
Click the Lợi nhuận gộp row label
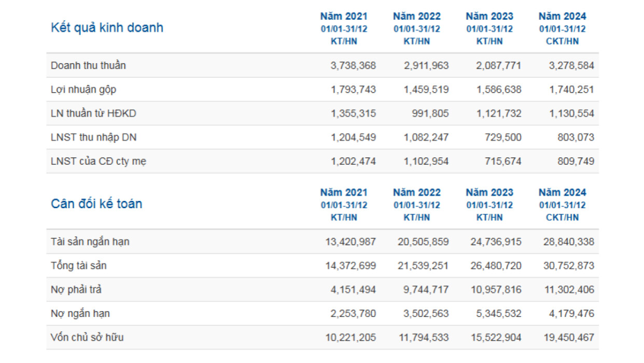point(83,90)
